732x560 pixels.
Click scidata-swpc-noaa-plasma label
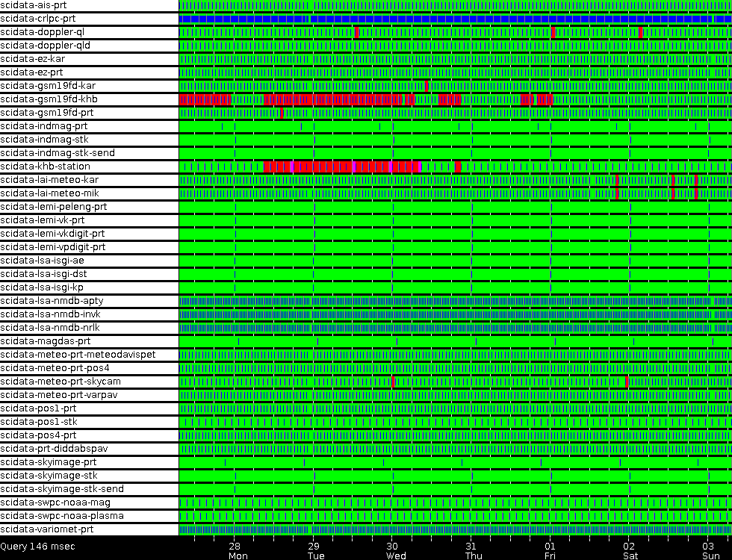tap(62, 516)
